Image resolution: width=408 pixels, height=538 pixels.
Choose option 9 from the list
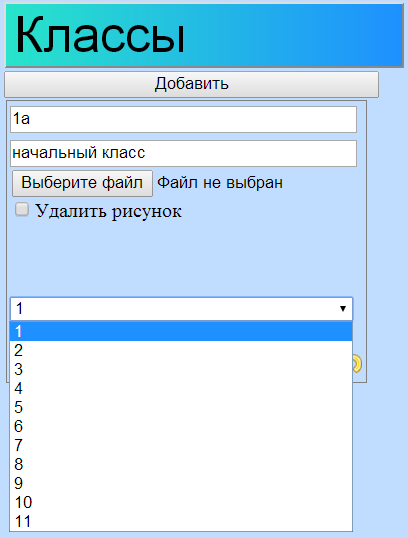181,483
